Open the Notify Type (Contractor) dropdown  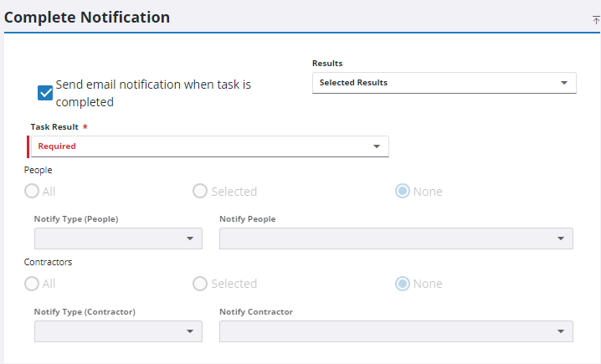(x=118, y=331)
